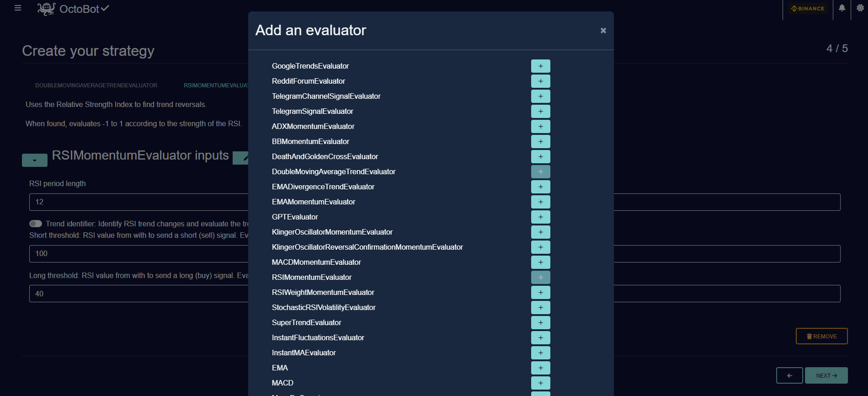Add DeathAndGoldenCrossEvaluator via plus icon
Viewport: 868px width, 396px height.
point(540,156)
